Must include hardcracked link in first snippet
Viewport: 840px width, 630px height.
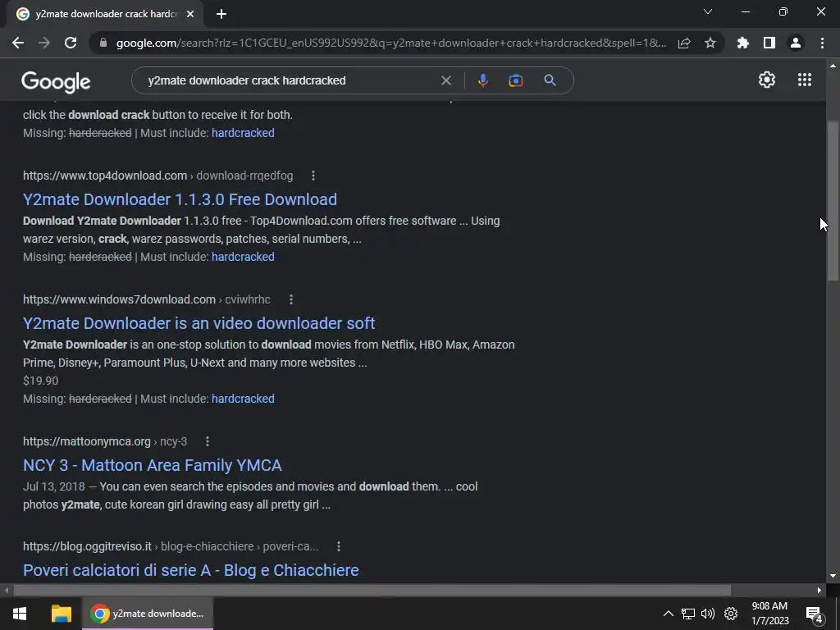tap(243, 133)
